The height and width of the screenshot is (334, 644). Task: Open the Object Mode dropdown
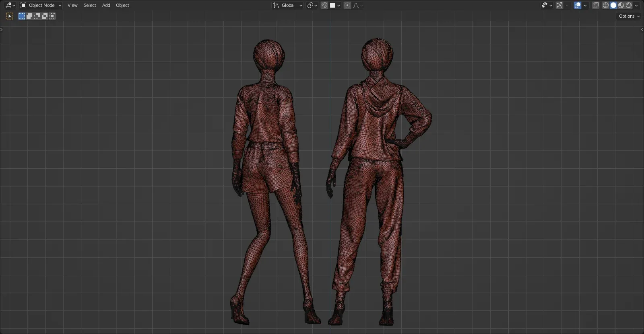(41, 5)
